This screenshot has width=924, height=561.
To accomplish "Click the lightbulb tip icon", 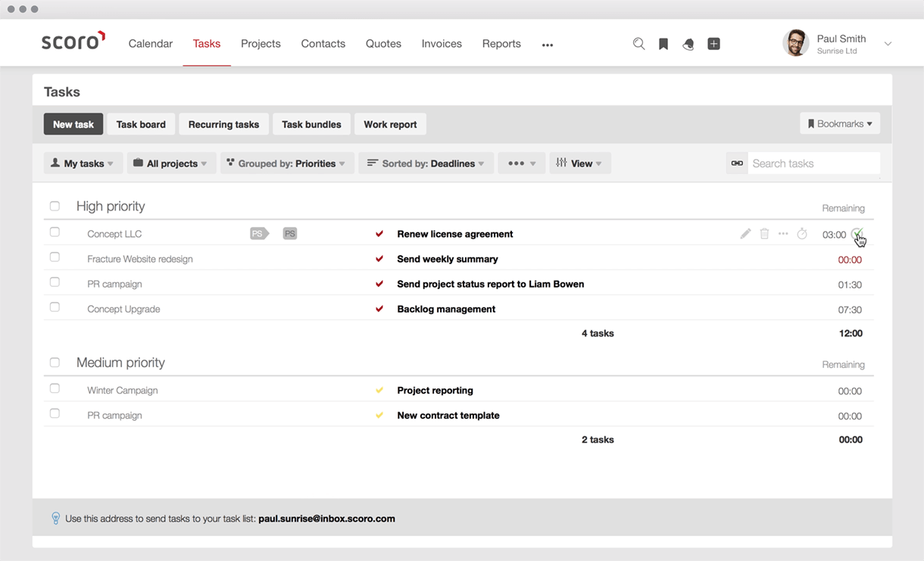I will tap(55, 519).
